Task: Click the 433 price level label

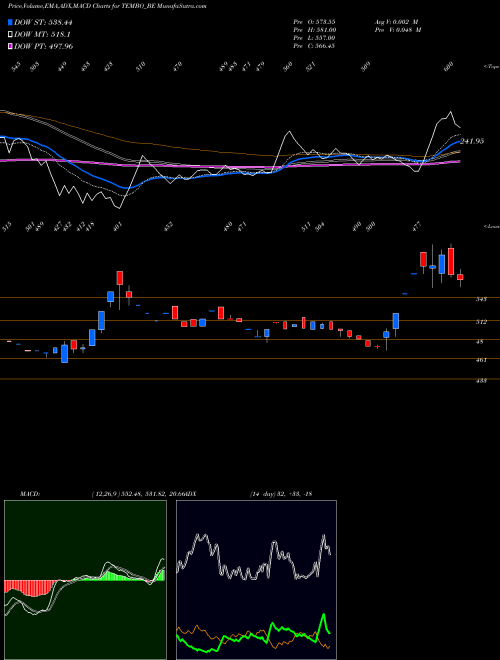Action: click(x=481, y=381)
